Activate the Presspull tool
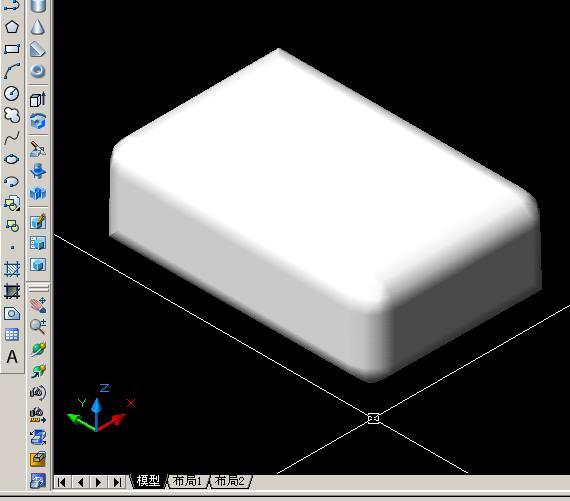Viewport: 570px width, 501px height. pyautogui.click(x=38, y=121)
